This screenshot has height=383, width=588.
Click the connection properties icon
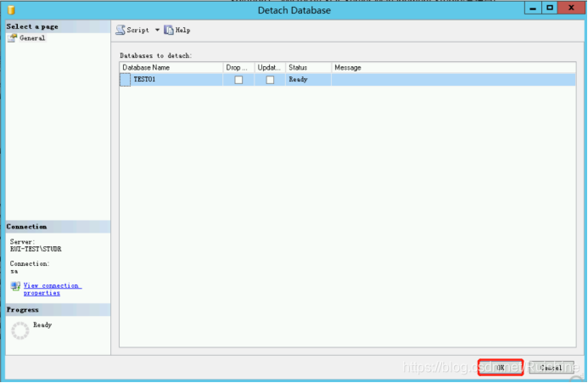(x=14, y=286)
